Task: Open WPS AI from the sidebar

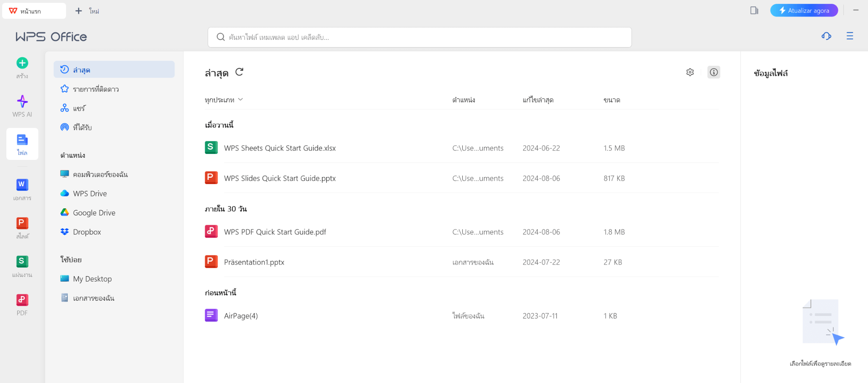Action: tap(22, 106)
